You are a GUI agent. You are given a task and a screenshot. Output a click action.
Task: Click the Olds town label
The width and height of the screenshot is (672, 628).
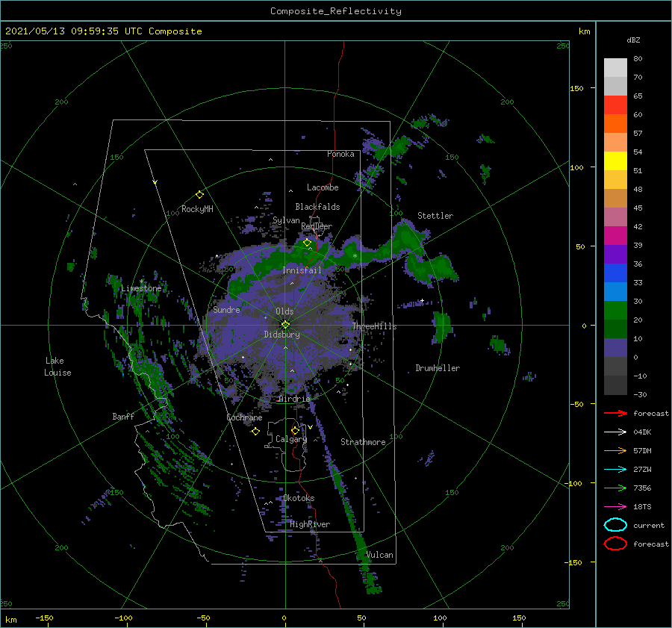(284, 311)
